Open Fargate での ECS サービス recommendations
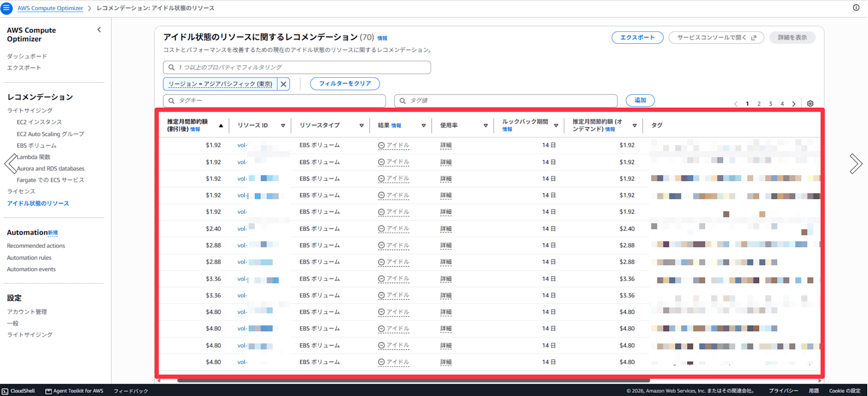Image resolution: width=868 pixels, height=396 pixels. [50, 180]
